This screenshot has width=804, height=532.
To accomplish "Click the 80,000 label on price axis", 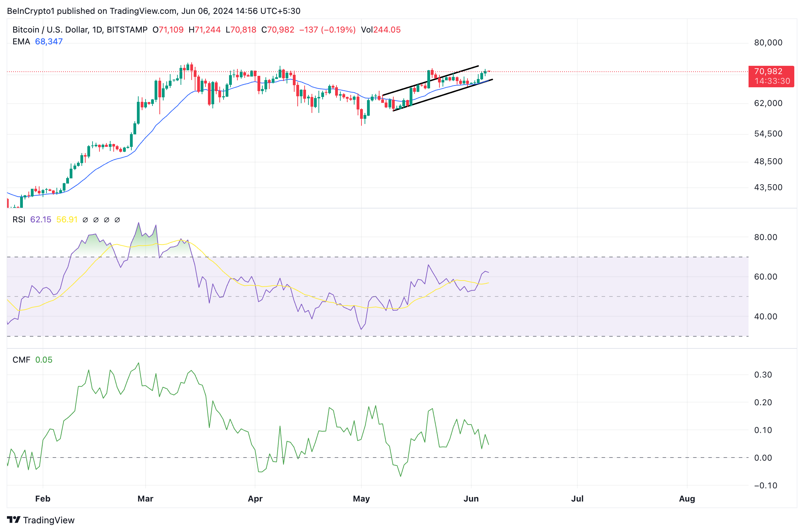I will (768, 43).
